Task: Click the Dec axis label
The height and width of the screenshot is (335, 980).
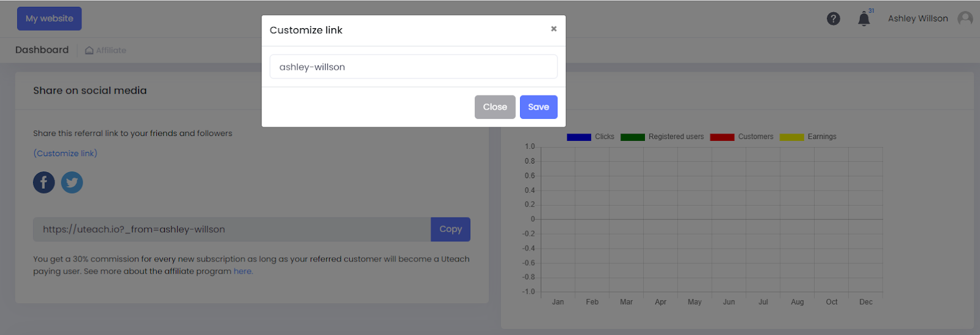Action: coord(866,302)
